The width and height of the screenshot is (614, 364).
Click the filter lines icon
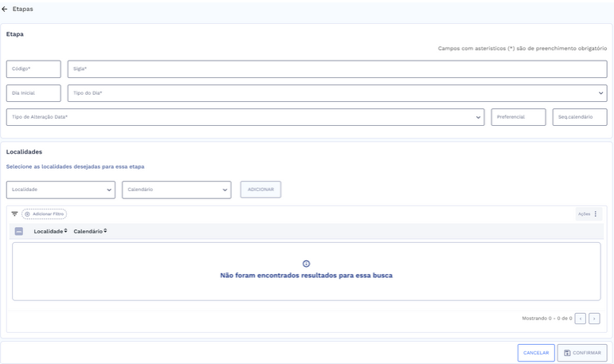click(14, 214)
